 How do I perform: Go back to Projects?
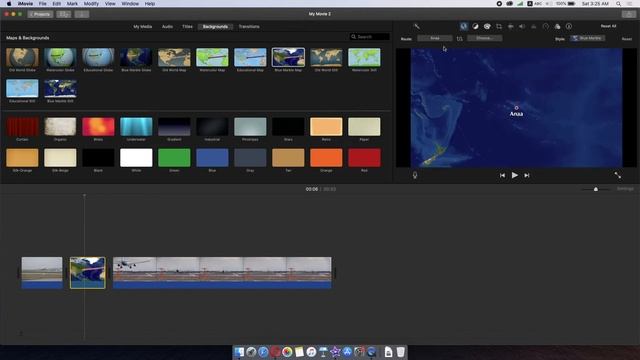click(40, 14)
